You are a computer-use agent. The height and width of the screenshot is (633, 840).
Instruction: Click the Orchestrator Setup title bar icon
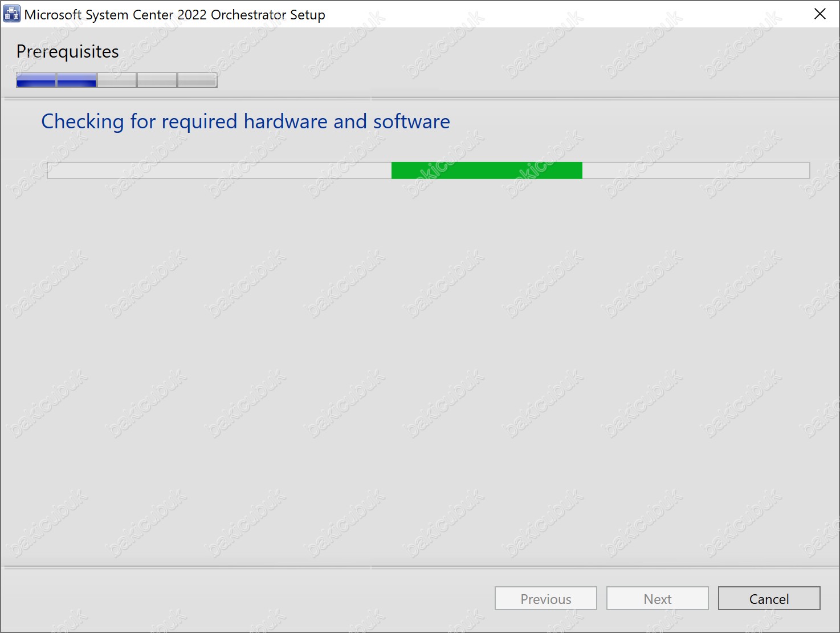11,14
